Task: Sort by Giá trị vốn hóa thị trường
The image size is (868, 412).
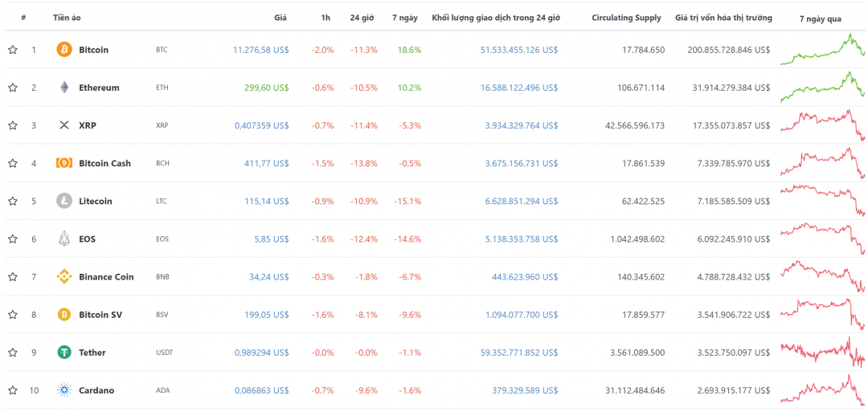Action: tap(723, 18)
